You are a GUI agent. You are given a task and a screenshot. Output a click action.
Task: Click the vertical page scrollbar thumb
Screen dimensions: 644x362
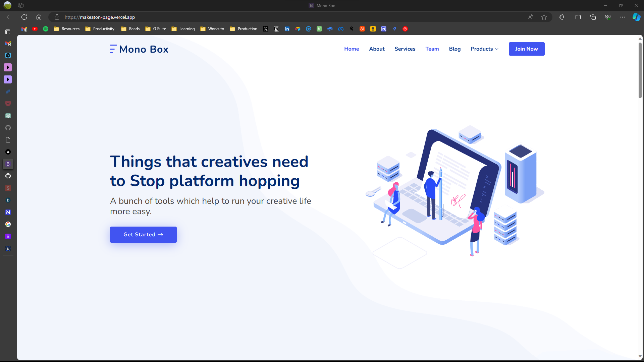tap(640, 70)
